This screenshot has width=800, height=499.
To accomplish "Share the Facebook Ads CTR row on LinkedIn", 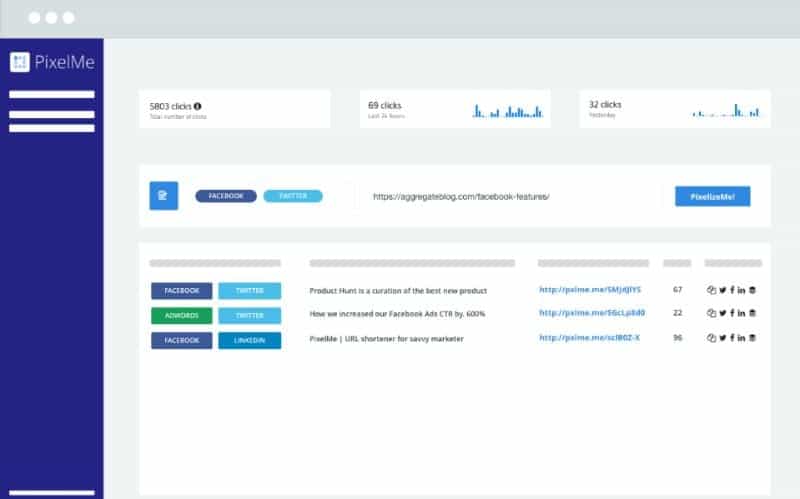I will click(741, 313).
